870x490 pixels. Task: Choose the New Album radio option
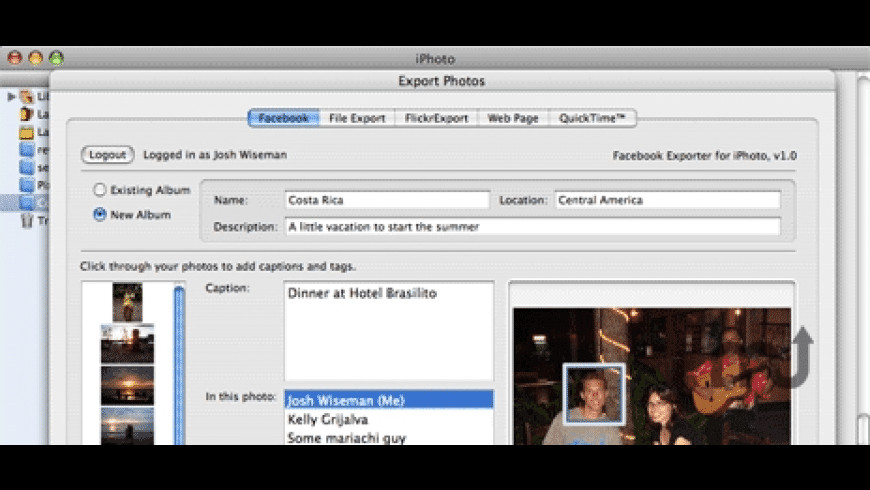99,214
